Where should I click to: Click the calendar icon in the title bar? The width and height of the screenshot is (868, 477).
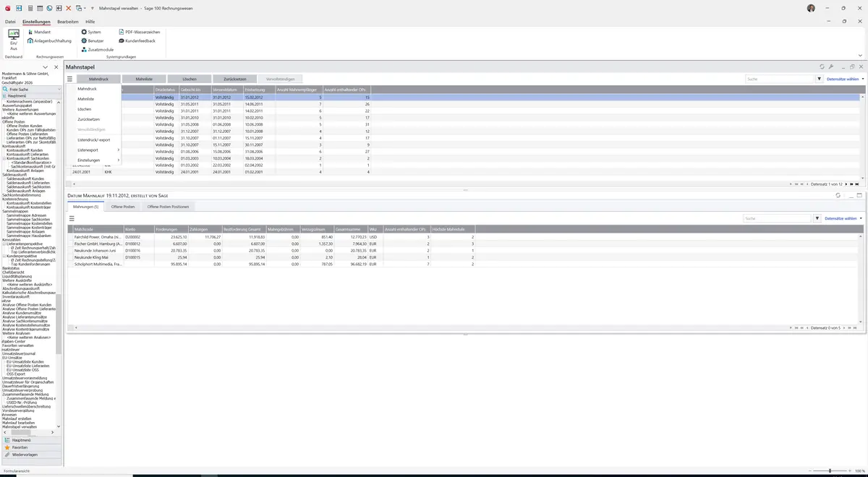39,8
